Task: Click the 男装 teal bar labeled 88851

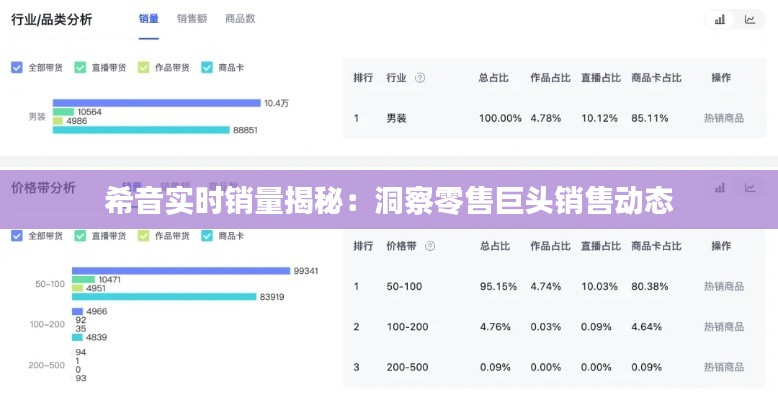Action: pos(141,130)
